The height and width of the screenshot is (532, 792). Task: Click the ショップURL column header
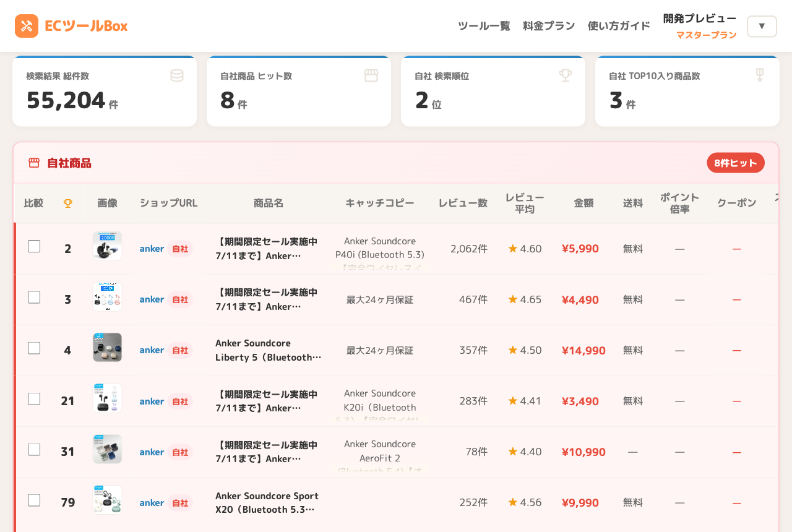[169, 203]
